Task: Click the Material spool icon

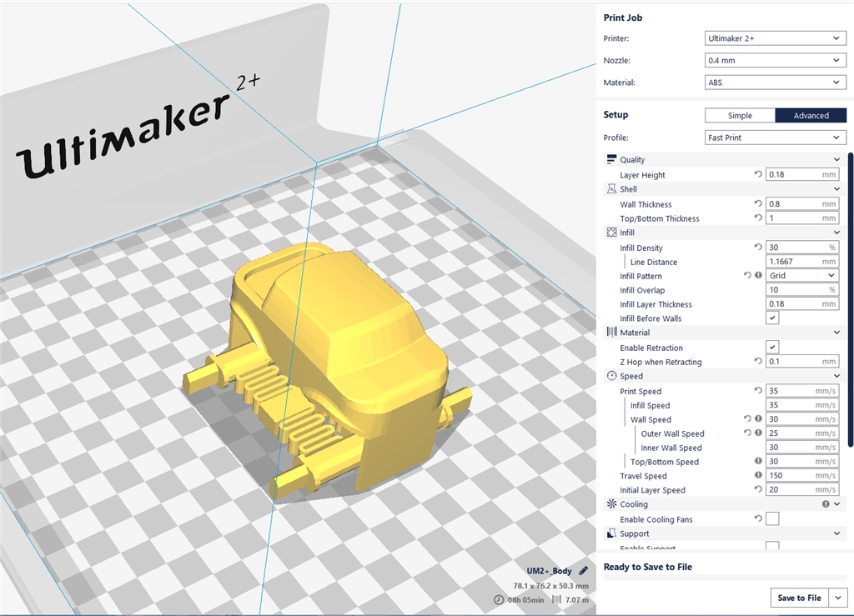Action: point(611,333)
